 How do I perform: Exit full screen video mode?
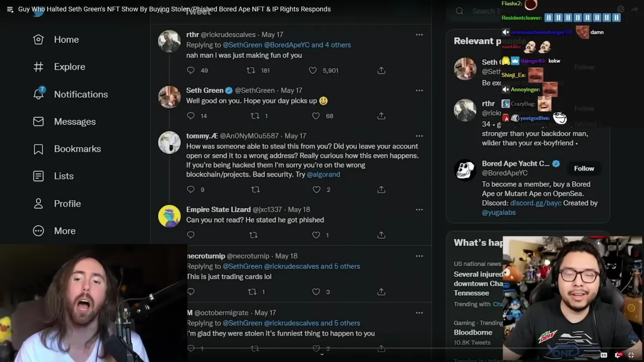[x=631, y=355]
